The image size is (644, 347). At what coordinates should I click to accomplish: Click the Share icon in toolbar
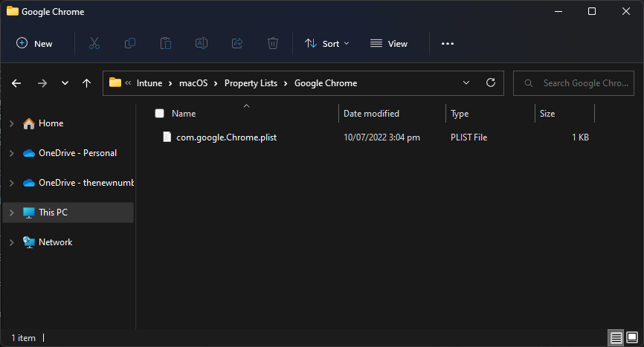(237, 43)
